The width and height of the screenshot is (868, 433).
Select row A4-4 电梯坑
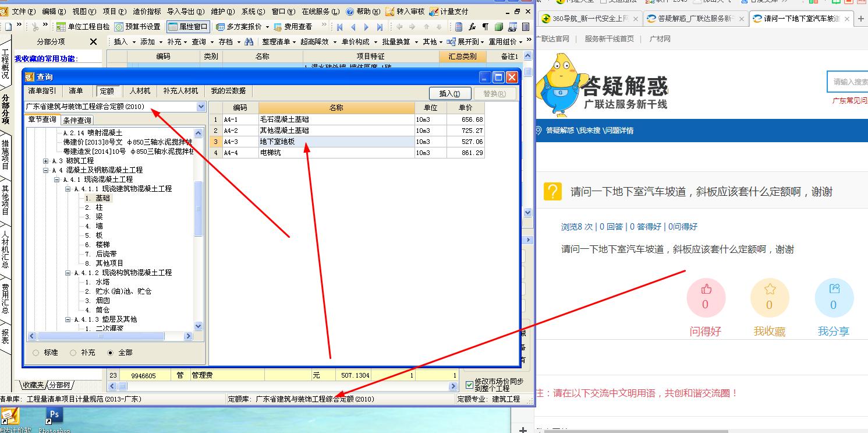tap(347, 153)
